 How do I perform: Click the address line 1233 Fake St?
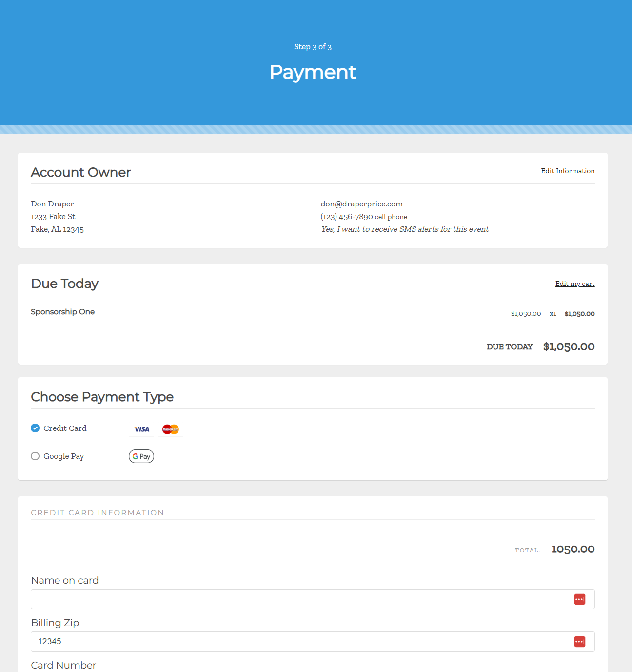(53, 217)
